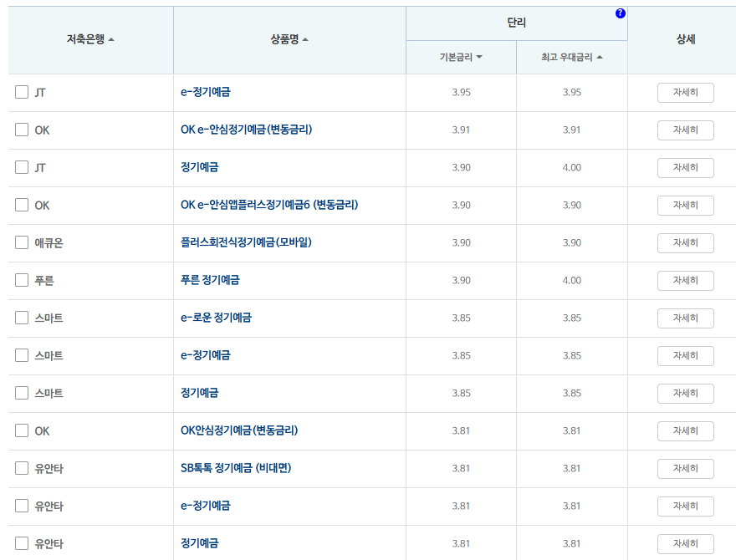Open OK안심정기예금(변동금리) product link
This screenshot has height=560, width=736.
(x=239, y=430)
